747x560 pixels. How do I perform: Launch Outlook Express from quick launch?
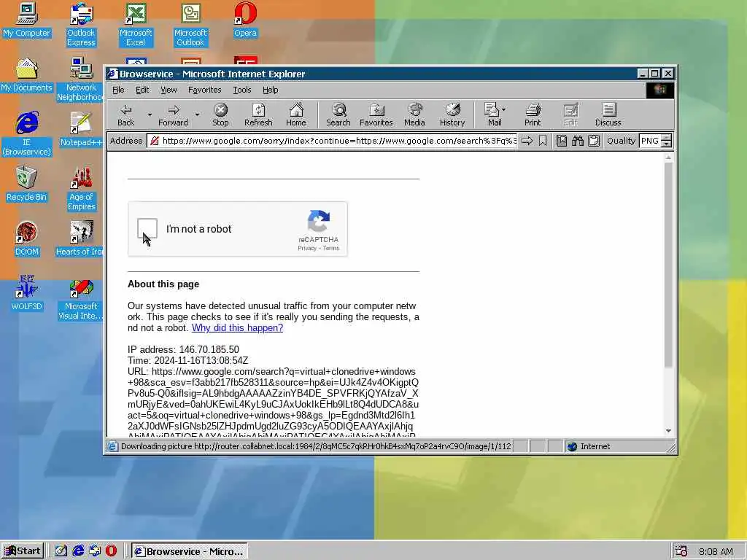click(95, 551)
